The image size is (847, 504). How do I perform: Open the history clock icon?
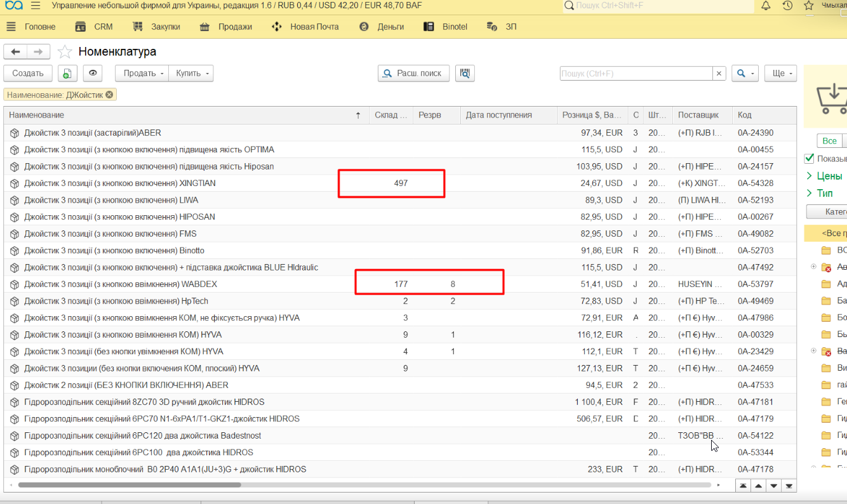[787, 6]
